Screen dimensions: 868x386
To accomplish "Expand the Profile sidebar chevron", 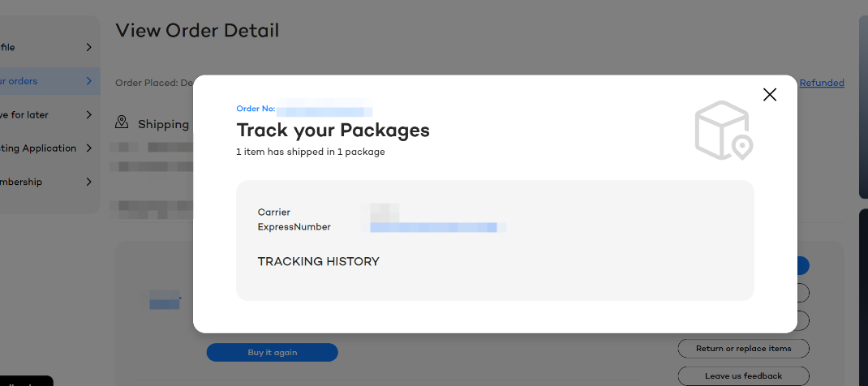I will [88, 47].
